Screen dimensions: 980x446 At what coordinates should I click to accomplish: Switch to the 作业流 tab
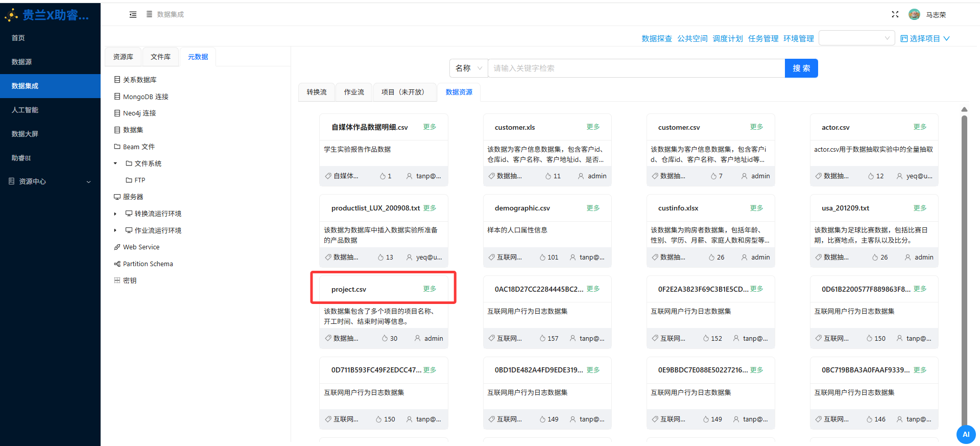354,92
